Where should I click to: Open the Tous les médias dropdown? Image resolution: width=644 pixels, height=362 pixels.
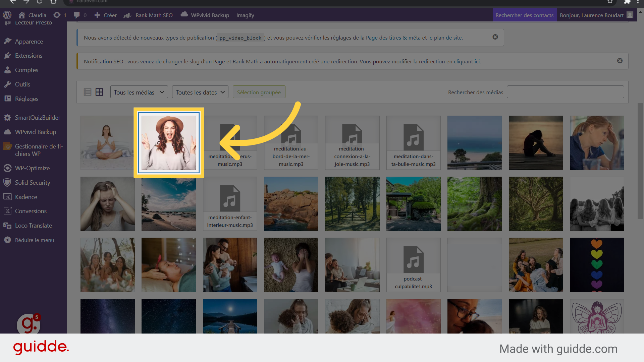[x=139, y=92]
